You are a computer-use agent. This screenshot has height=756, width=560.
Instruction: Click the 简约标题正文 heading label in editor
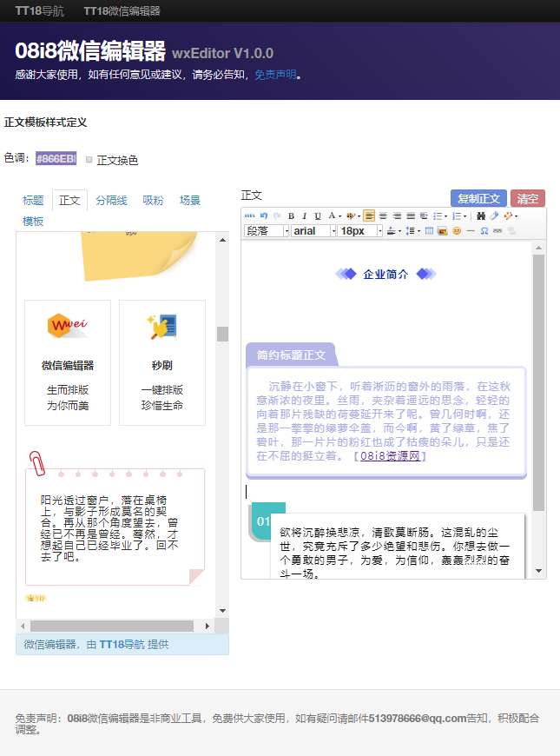(291, 355)
